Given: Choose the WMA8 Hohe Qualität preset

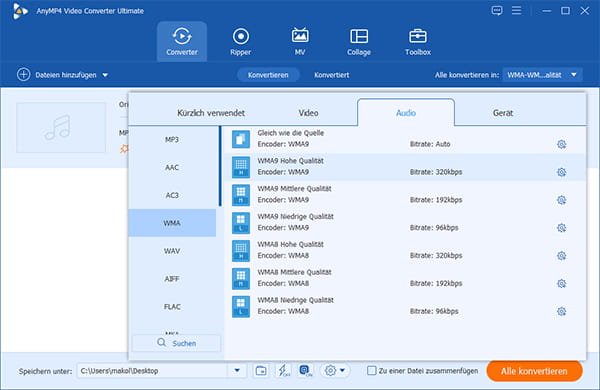Looking at the screenshot, I should [405, 250].
